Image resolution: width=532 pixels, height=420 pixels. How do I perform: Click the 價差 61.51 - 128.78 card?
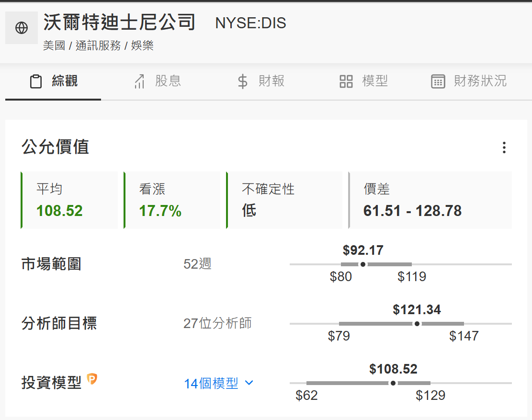pyautogui.click(x=430, y=200)
